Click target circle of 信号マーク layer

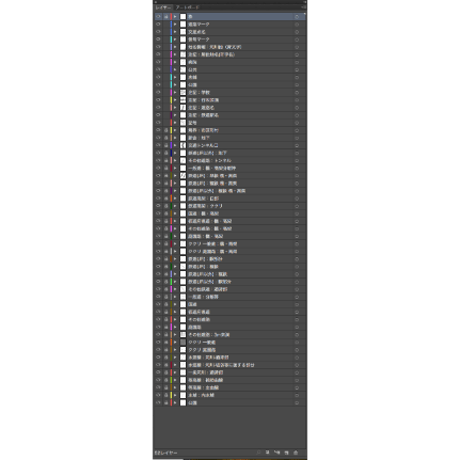click(297, 39)
